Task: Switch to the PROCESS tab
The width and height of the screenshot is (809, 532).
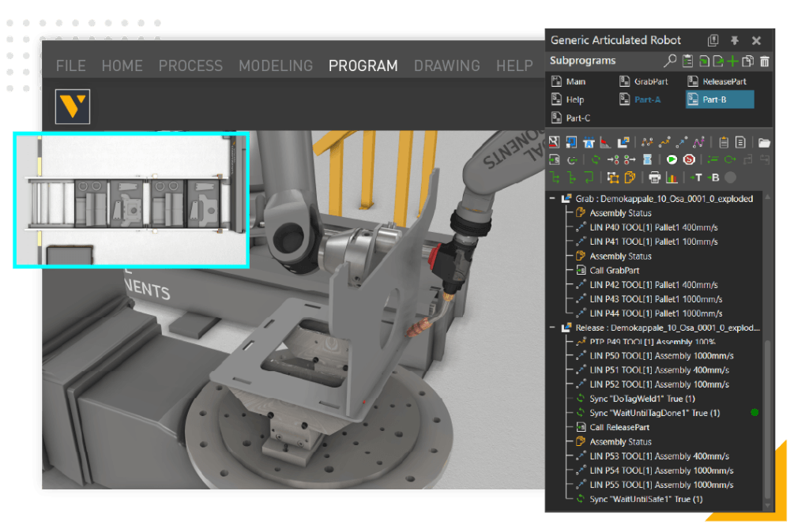Action: tap(190, 66)
